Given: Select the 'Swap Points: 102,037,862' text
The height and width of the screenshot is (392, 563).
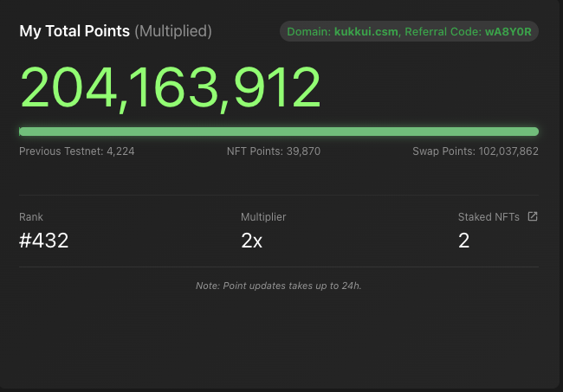Looking at the screenshot, I should pyautogui.click(x=476, y=151).
